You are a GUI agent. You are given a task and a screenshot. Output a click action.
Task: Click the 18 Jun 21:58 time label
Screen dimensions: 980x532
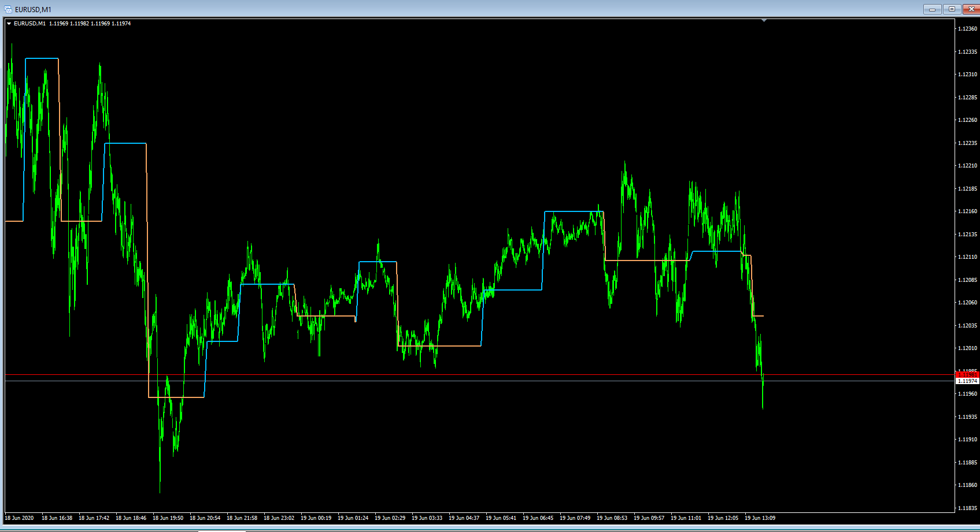242,518
